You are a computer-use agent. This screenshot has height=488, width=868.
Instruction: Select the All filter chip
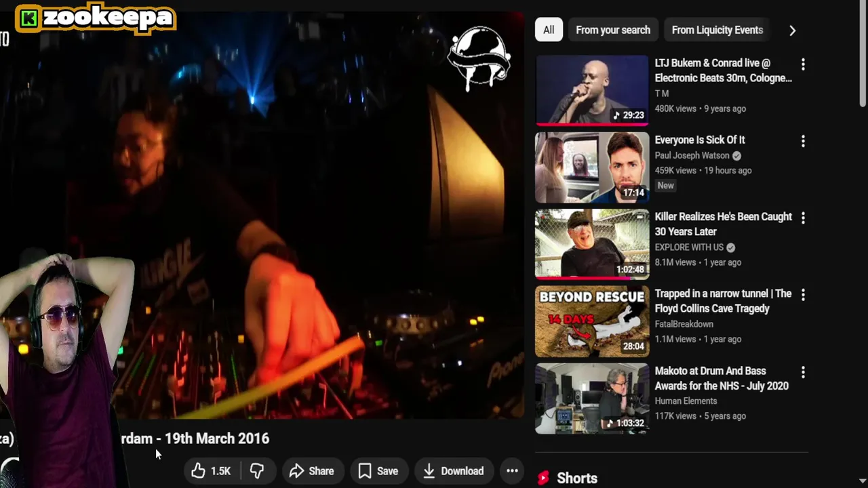tap(549, 30)
